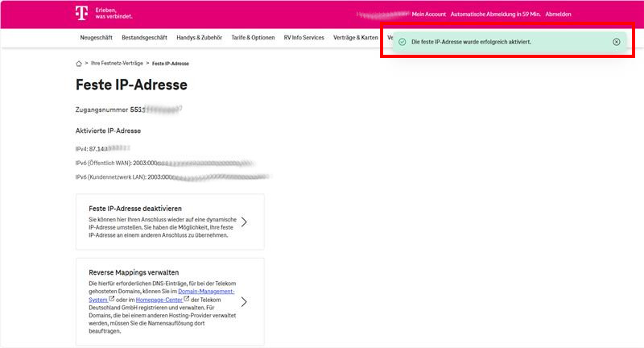Open Mein Account in the header

click(429, 14)
